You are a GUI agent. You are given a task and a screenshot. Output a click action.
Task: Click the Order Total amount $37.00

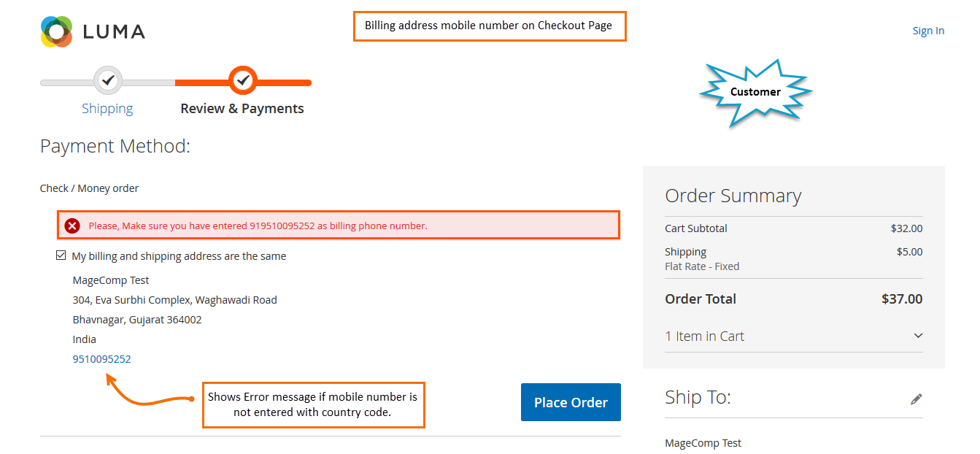pyautogui.click(x=902, y=299)
